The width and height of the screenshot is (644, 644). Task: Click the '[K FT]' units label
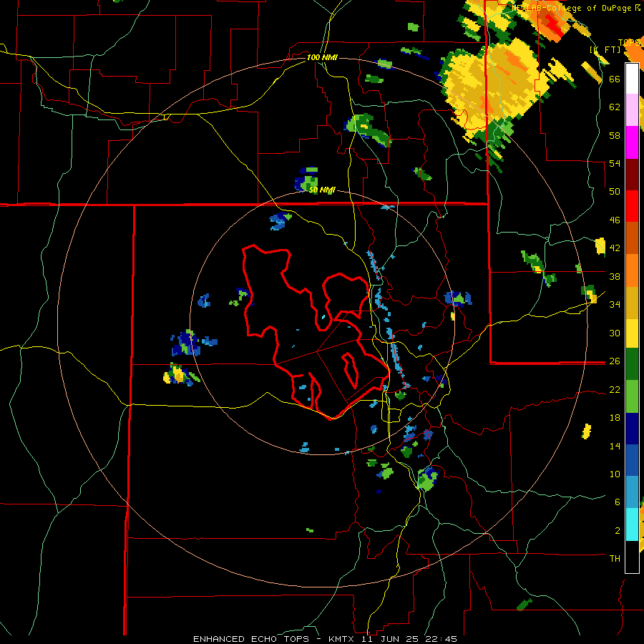tap(605, 49)
